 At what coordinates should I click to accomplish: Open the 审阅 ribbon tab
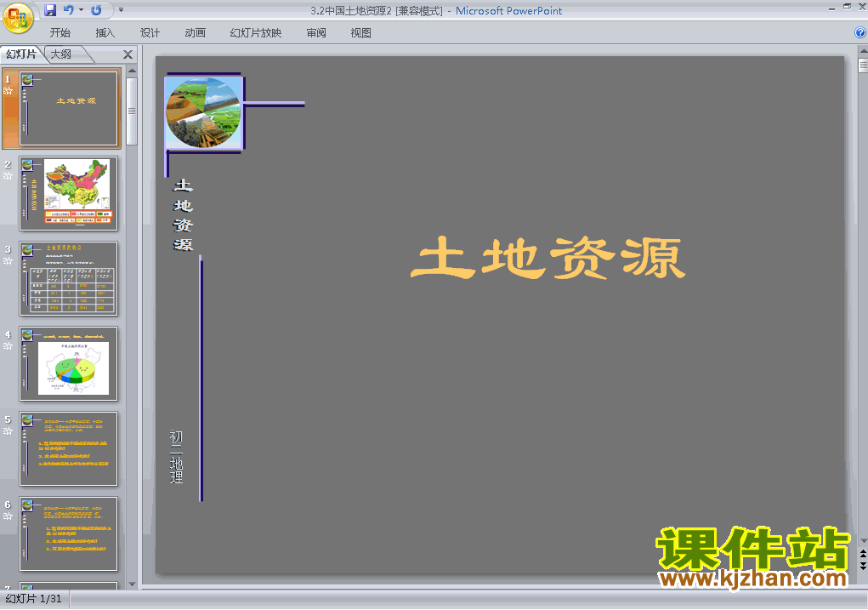point(316,32)
